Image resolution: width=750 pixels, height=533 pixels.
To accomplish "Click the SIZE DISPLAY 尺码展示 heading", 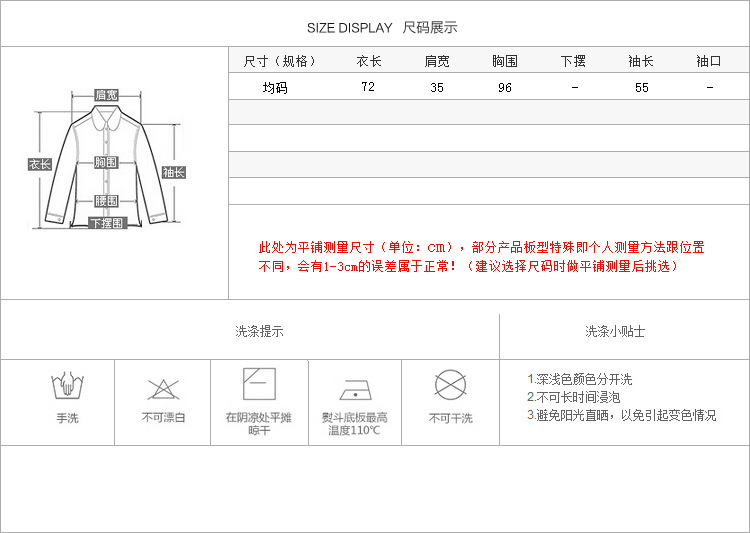I will [382, 28].
